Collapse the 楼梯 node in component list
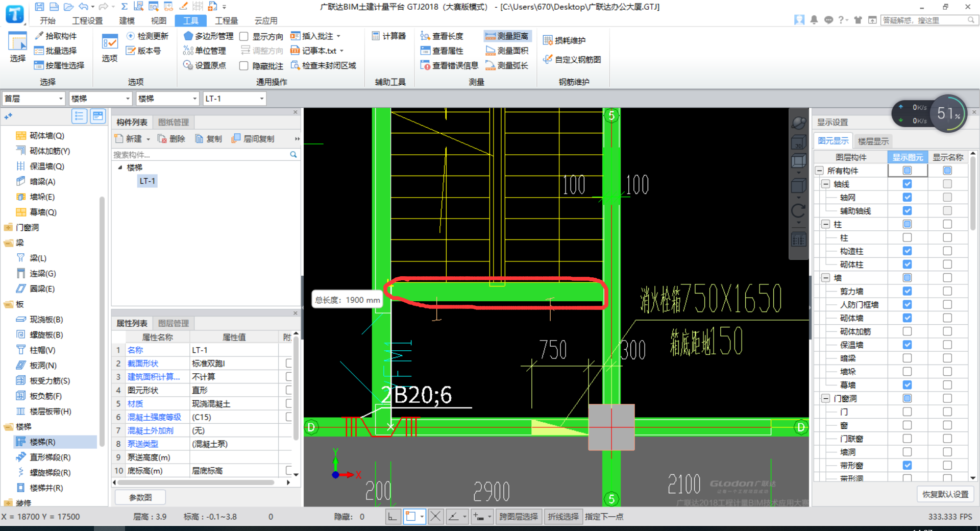The height and width of the screenshot is (531, 980). tap(120, 167)
